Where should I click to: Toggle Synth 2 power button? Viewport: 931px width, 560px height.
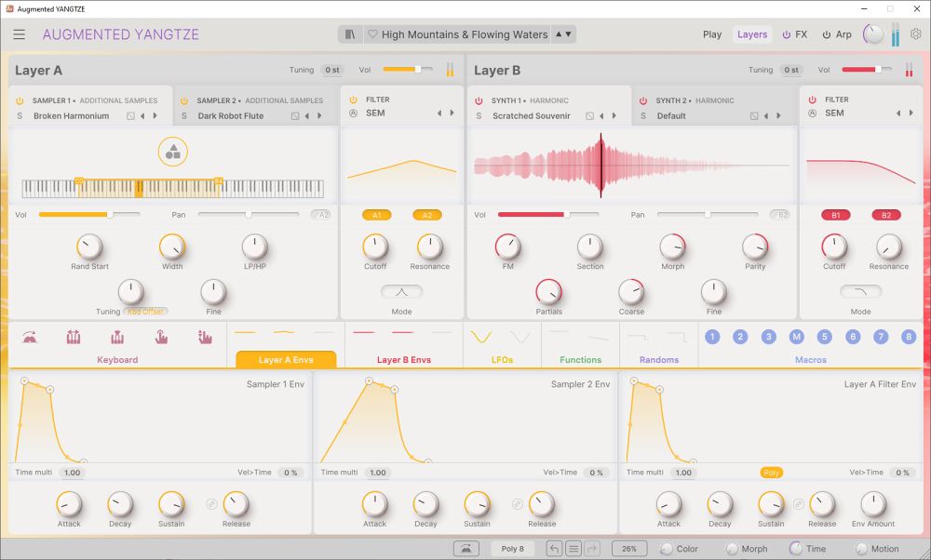click(x=643, y=100)
